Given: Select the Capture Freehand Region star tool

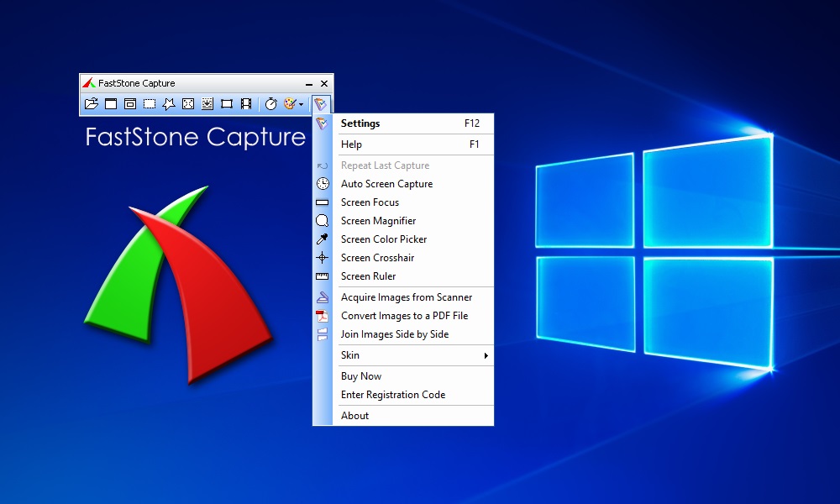Looking at the screenshot, I should tap(169, 103).
